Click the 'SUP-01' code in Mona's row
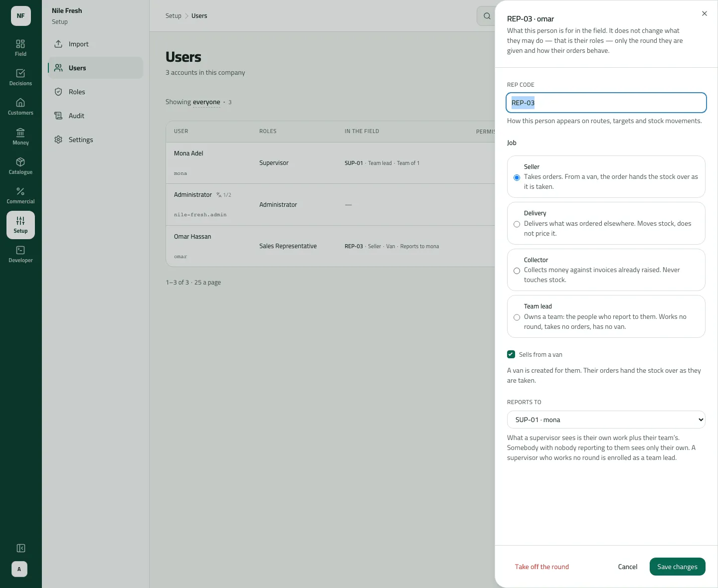Viewport: 718px width, 588px height. tap(354, 163)
